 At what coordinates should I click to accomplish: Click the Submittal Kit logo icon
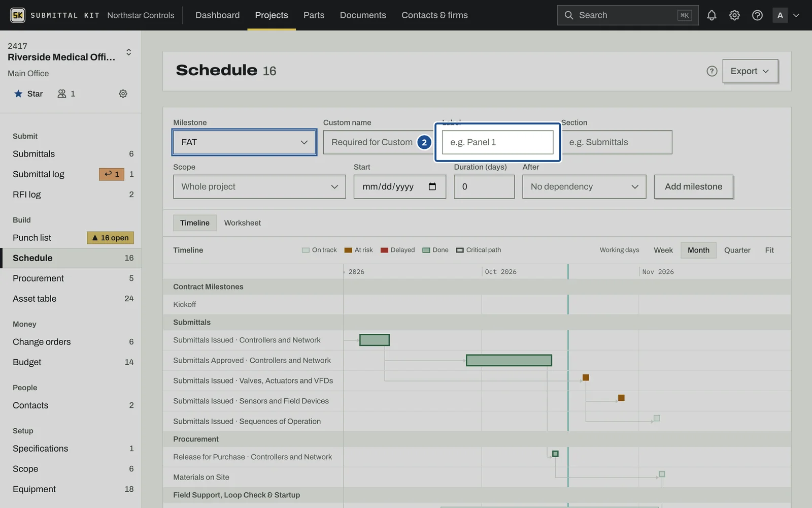[18, 15]
